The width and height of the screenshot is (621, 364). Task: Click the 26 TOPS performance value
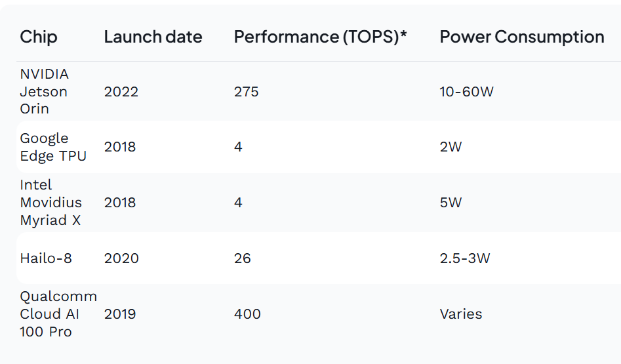click(x=243, y=258)
